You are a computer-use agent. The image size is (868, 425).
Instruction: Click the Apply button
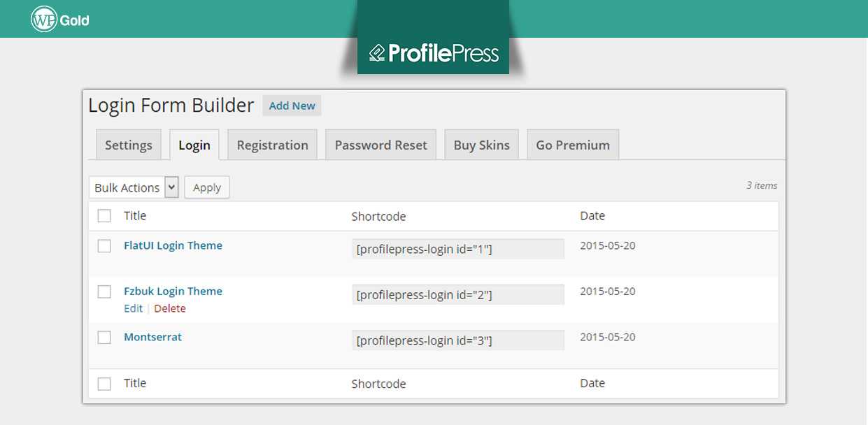tap(207, 187)
